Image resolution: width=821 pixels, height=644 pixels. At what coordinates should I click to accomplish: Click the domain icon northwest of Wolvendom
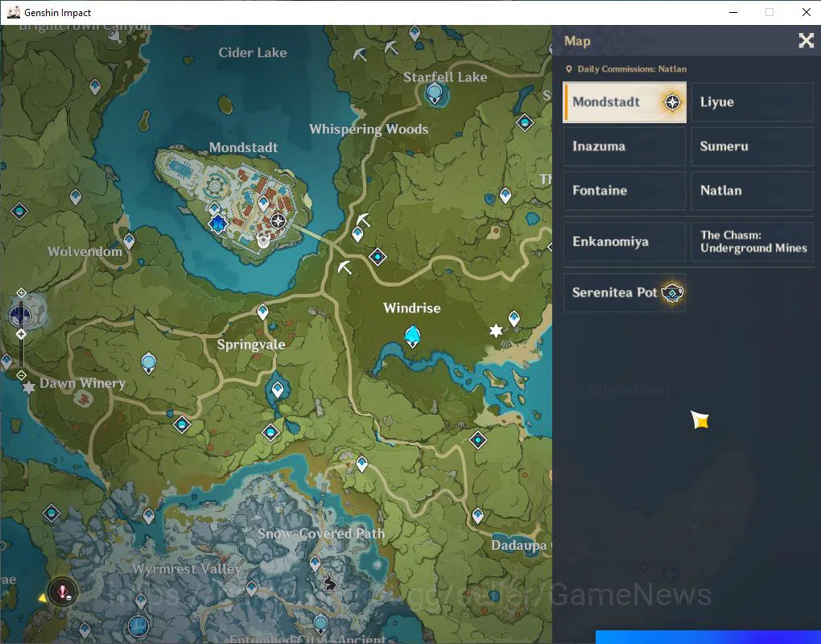point(19,212)
